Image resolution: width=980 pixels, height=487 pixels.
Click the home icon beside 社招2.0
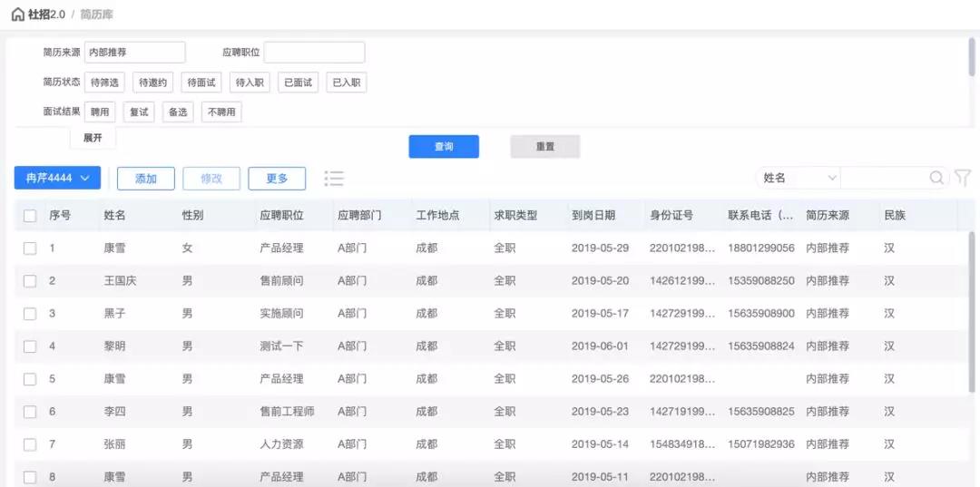click(17, 15)
